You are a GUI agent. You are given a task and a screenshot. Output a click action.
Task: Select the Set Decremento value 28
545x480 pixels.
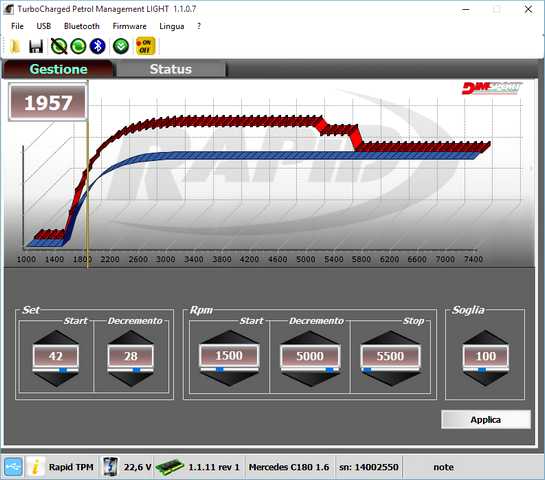tap(131, 356)
